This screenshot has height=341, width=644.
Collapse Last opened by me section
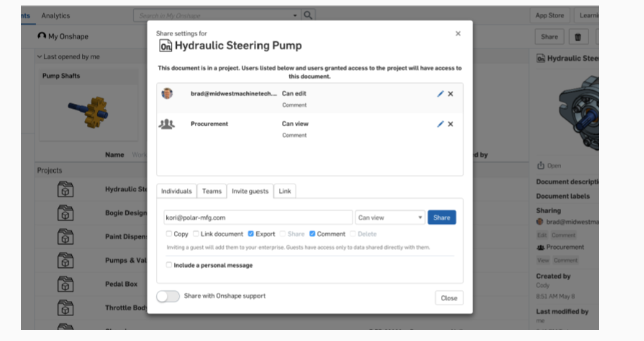(x=40, y=57)
